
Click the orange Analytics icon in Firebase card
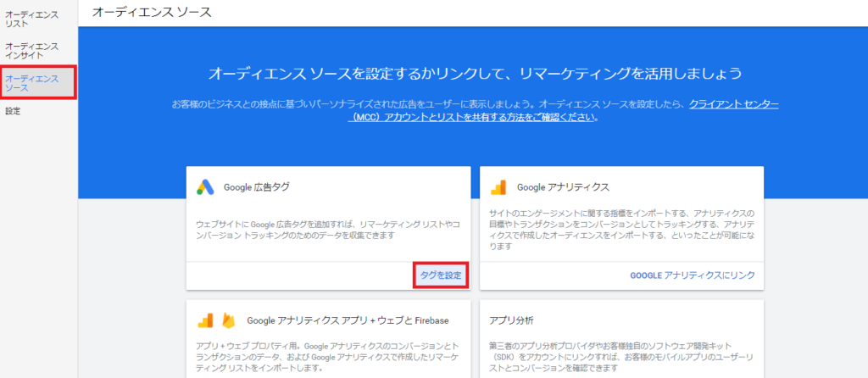coord(205,320)
